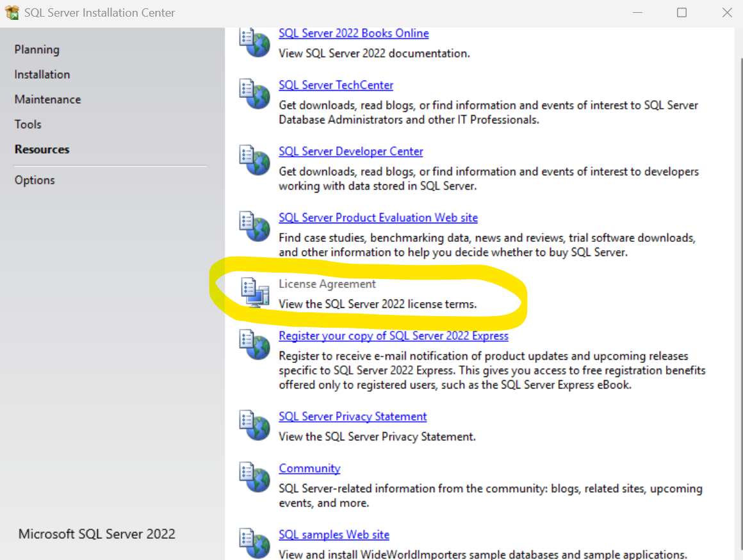Click text 'View the SQL Server Privacy Statement.'
The width and height of the screenshot is (743, 560).
[377, 437]
